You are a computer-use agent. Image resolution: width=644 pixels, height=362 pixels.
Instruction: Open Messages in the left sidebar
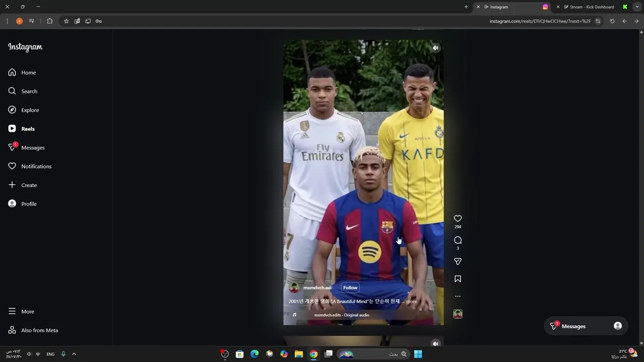[x=27, y=147]
